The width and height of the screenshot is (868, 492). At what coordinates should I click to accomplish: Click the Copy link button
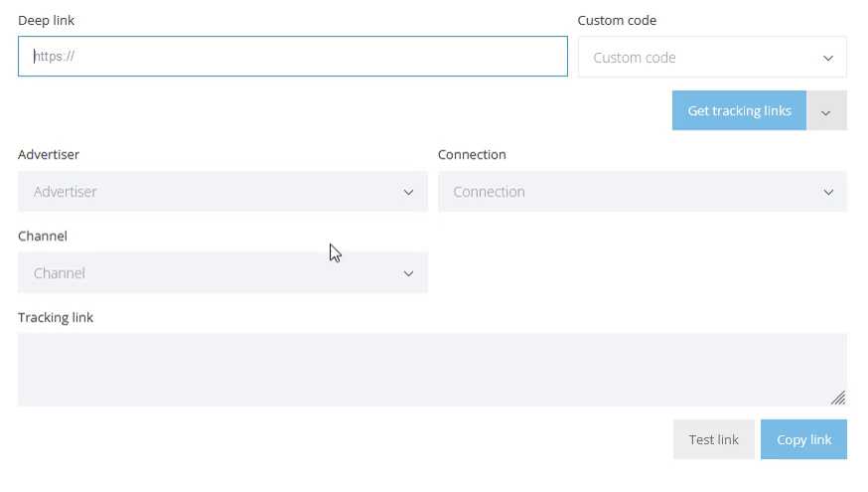click(803, 439)
